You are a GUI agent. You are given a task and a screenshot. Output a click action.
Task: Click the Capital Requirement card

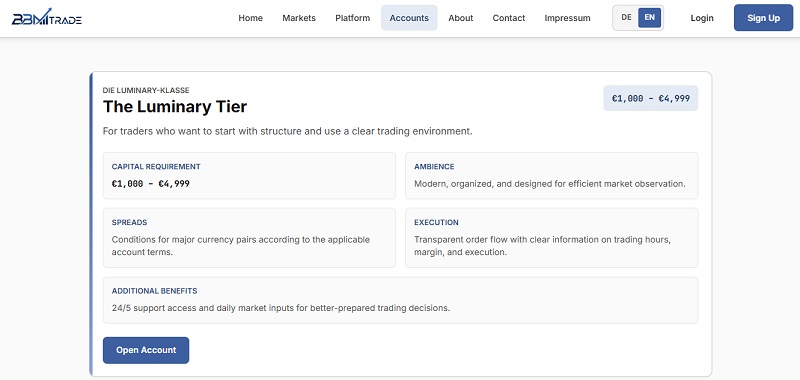pyautogui.click(x=249, y=175)
